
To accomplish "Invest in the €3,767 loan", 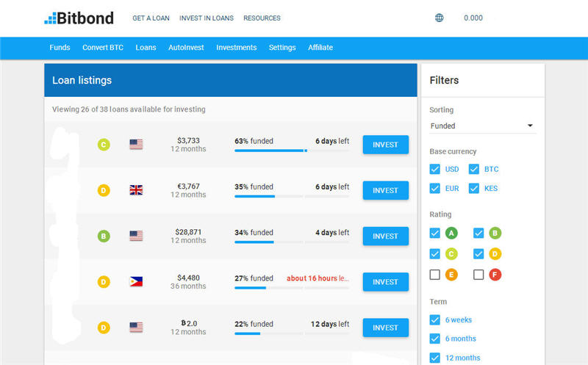I will 385,190.
